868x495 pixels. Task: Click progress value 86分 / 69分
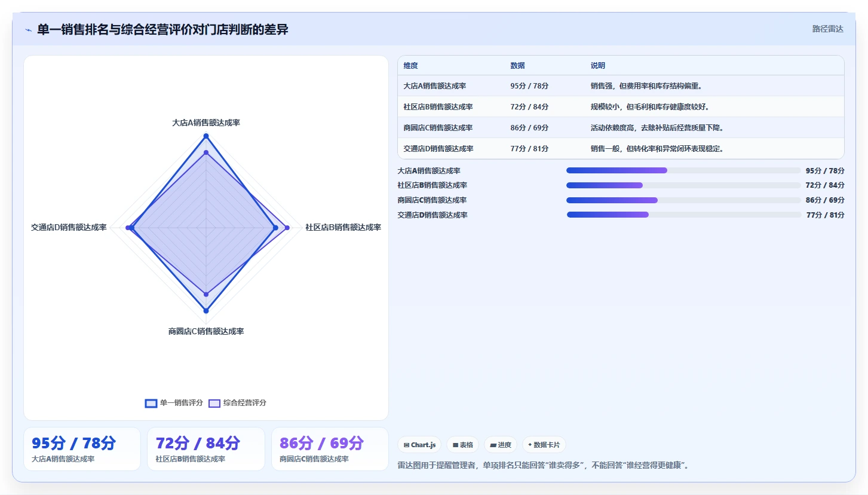point(825,200)
